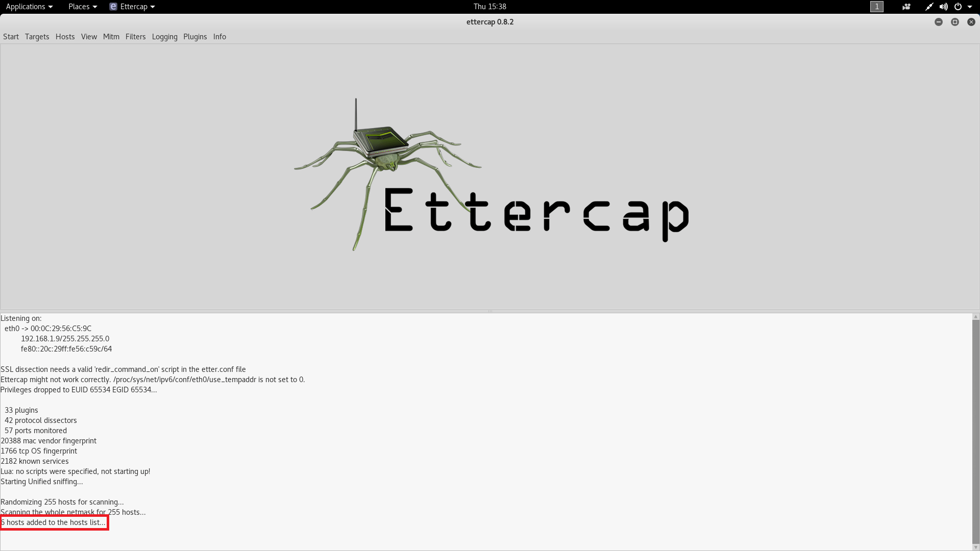Click the scrollbar up arrow
The height and width of the screenshot is (551, 980).
pyautogui.click(x=975, y=316)
